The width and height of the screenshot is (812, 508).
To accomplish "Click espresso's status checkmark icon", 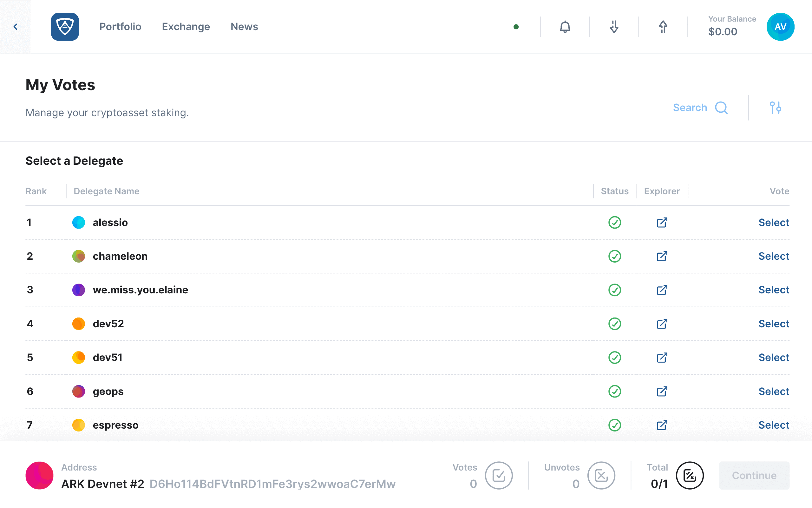I will pyautogui.click(x=614, y=425).
